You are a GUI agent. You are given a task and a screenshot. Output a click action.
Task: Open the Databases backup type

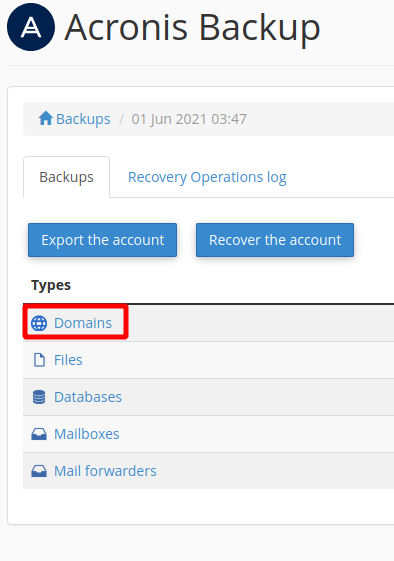(88, 397)
